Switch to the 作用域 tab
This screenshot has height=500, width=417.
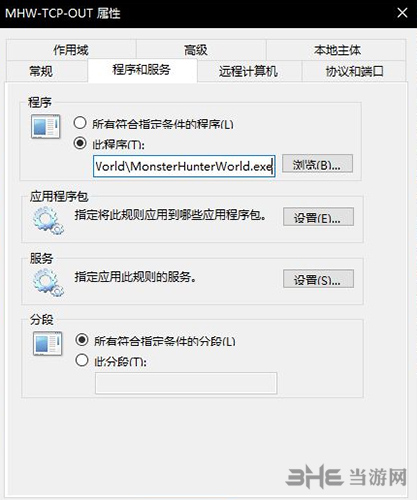pos(71,50)
